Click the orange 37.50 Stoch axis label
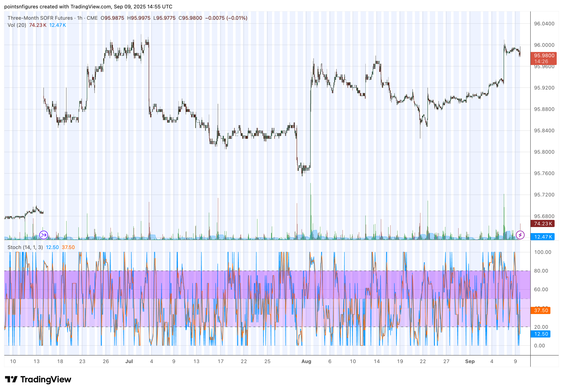The height and width of the screenshot is (392, 563). pyautogui.click(x=541, y=310)
